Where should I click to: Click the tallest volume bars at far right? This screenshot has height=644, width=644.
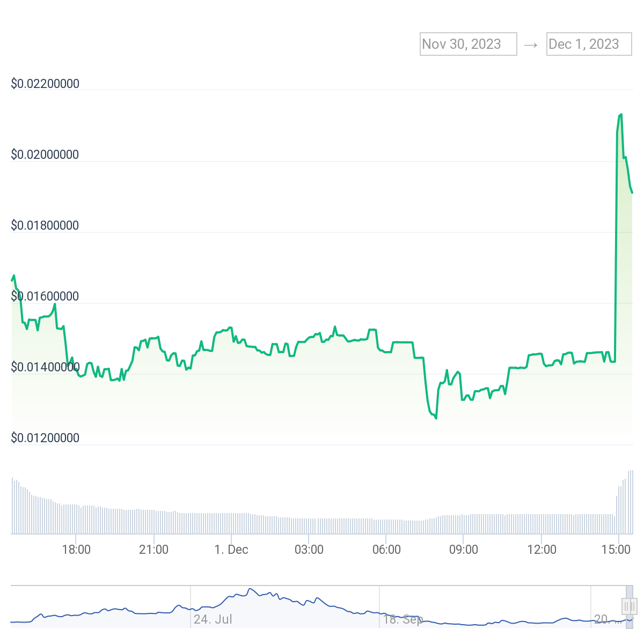[631, 502]
